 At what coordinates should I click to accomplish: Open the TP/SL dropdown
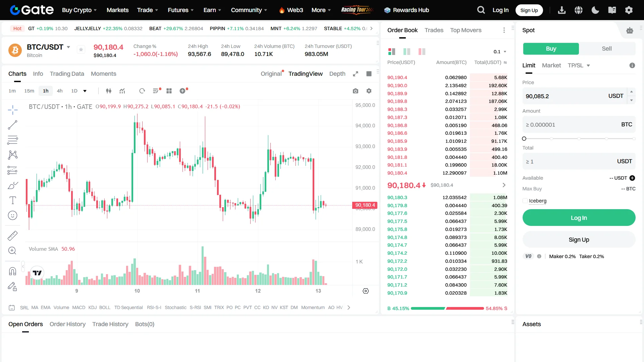pos(579,65)
